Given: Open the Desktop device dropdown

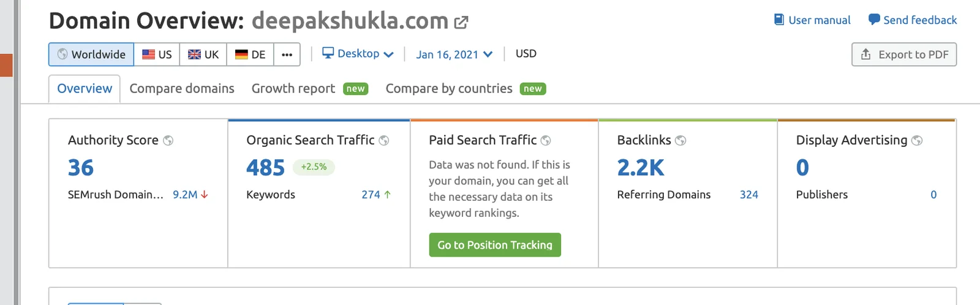Looking at the screenshot, I should tap(358, 54).
